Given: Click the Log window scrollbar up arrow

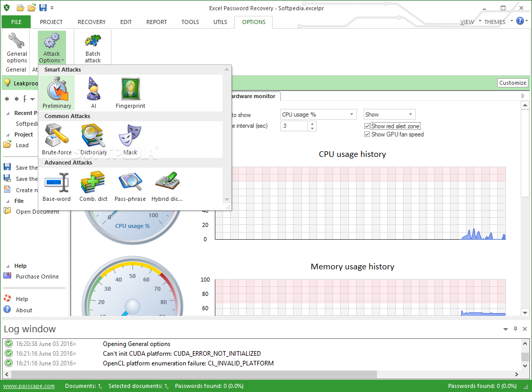Looking at the screenshot, I should [525, 343].
